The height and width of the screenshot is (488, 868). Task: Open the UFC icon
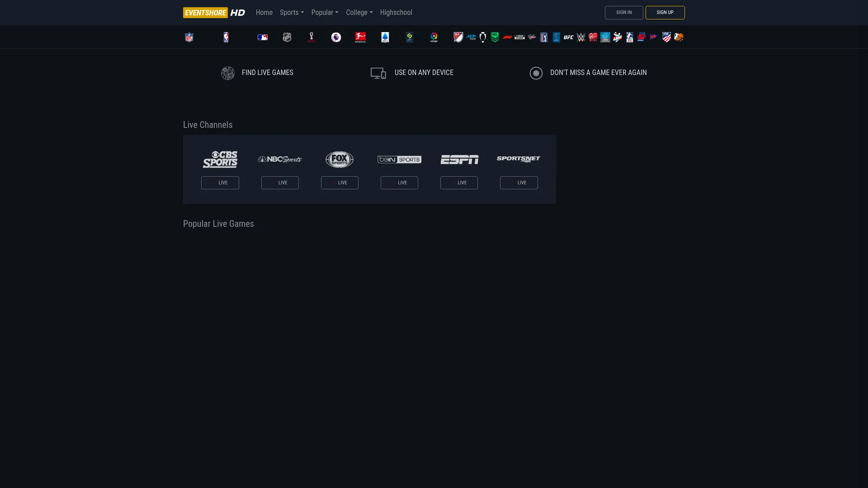pos(569,37)
